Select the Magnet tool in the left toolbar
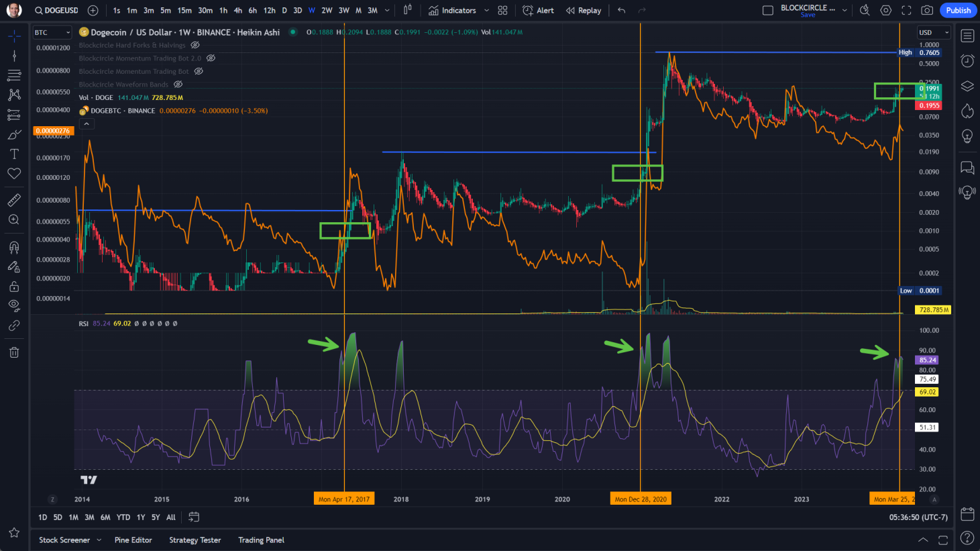 pyautogui.click(x=13, y=246)
